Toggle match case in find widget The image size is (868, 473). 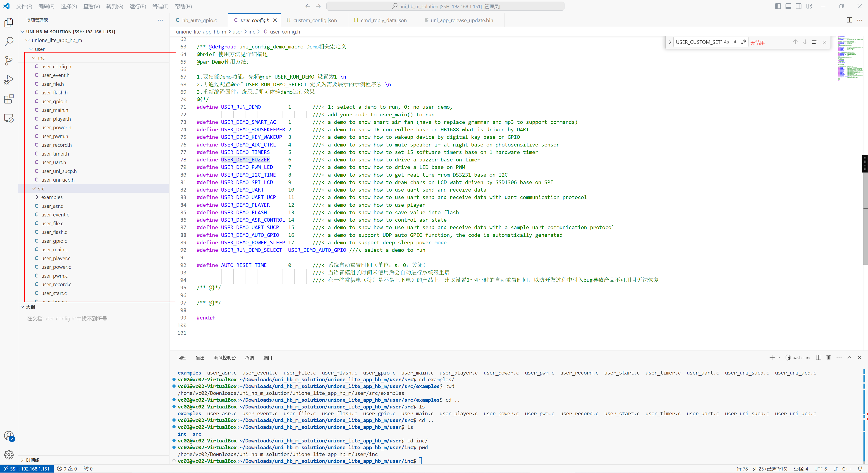click(x=727, y=42)
